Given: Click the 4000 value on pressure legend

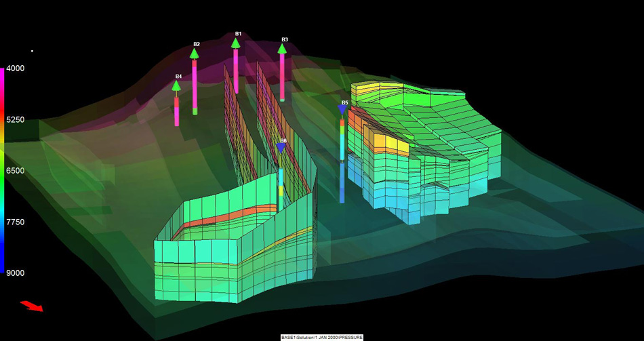Looking at the screenshot, I should [16, 68].
